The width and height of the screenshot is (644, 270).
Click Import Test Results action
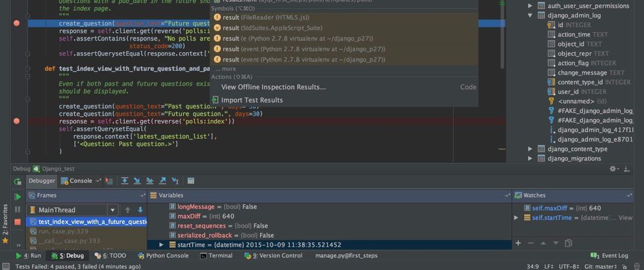tap(251, 100)
